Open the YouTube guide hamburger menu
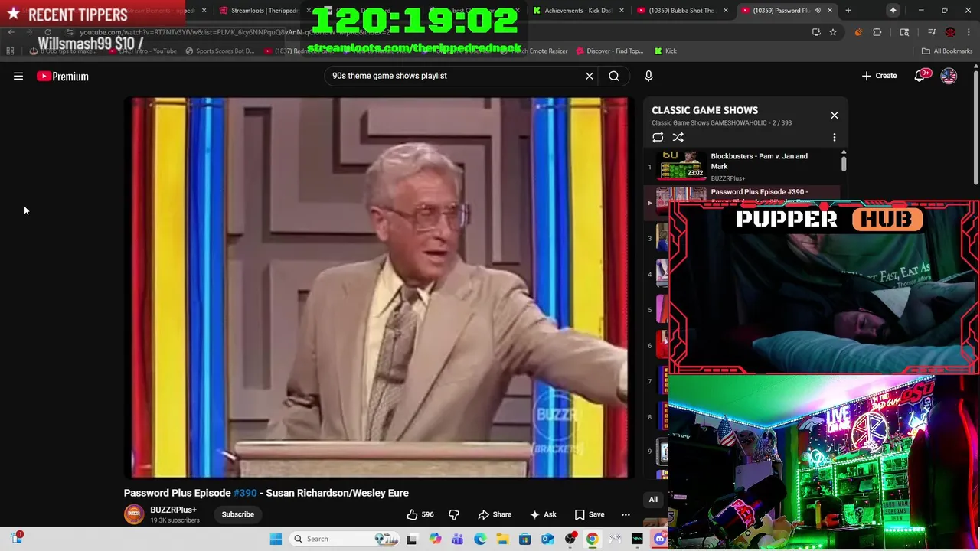980x551 pixels. click(x=18, y=76)
